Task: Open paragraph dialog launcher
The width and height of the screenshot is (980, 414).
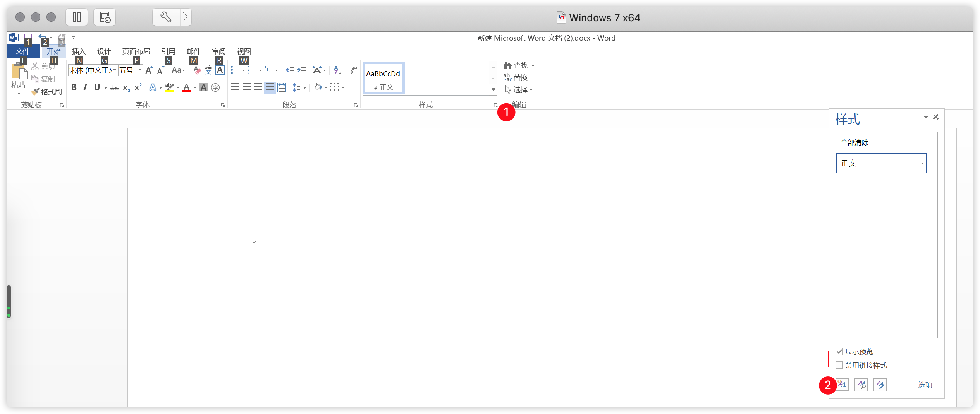Action: coord(356,105)
